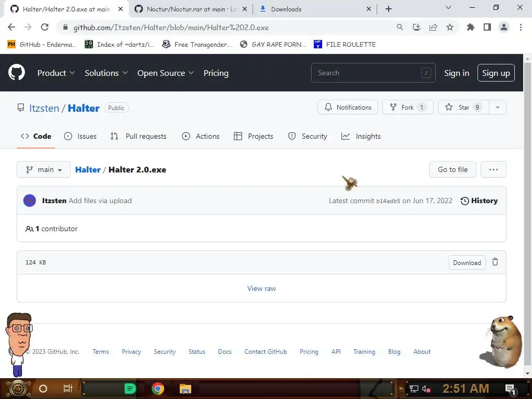Switch to the Issues tab

click(80, 136)
